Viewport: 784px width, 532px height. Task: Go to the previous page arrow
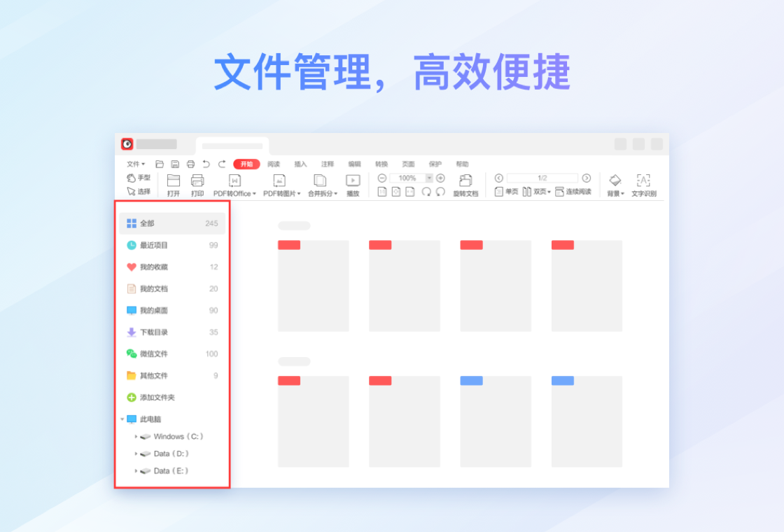click(x=498, y=178)
